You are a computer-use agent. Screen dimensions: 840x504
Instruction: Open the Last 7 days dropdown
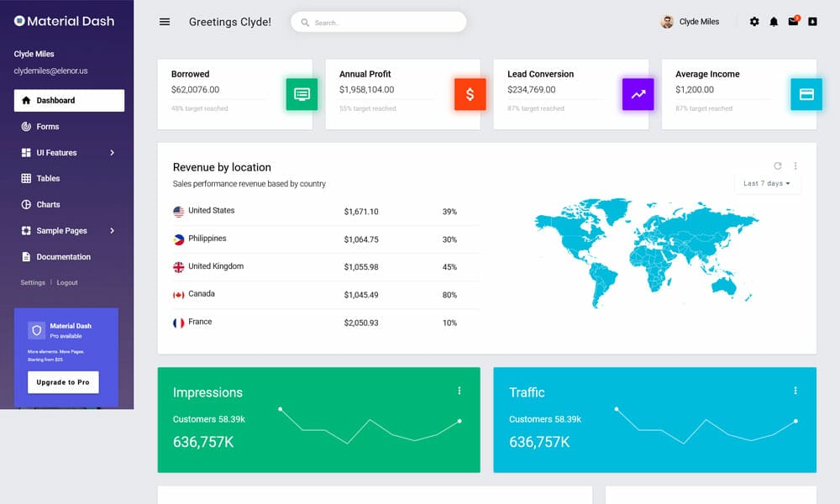click(x=767, y=184)
